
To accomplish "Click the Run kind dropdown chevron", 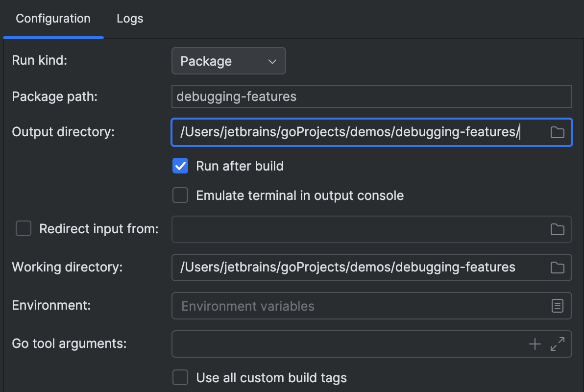I will [273, 61].
